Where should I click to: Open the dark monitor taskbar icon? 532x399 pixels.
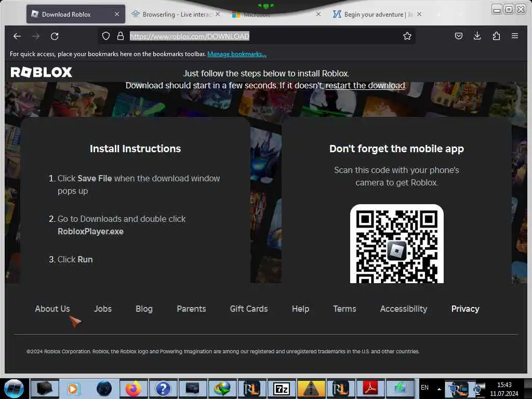point(192,389)
